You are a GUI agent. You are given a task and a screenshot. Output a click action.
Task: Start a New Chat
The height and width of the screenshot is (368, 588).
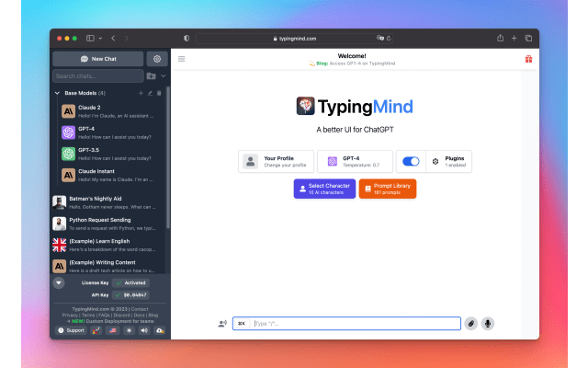tap(98, 59)
